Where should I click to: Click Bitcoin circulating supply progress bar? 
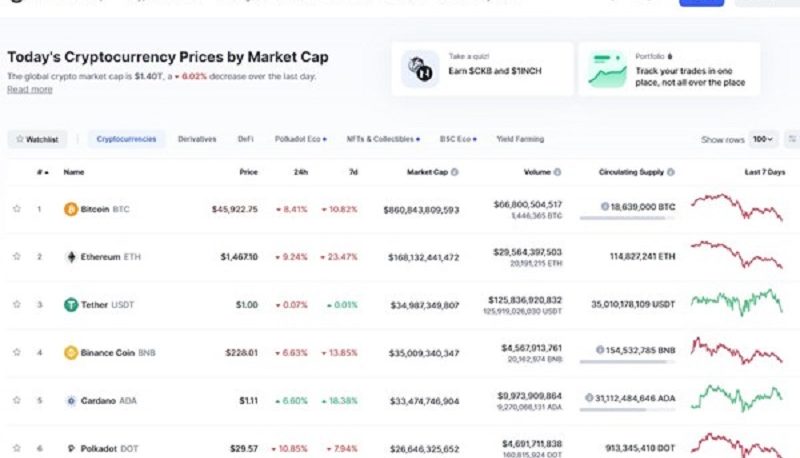[x=627, y=218]
